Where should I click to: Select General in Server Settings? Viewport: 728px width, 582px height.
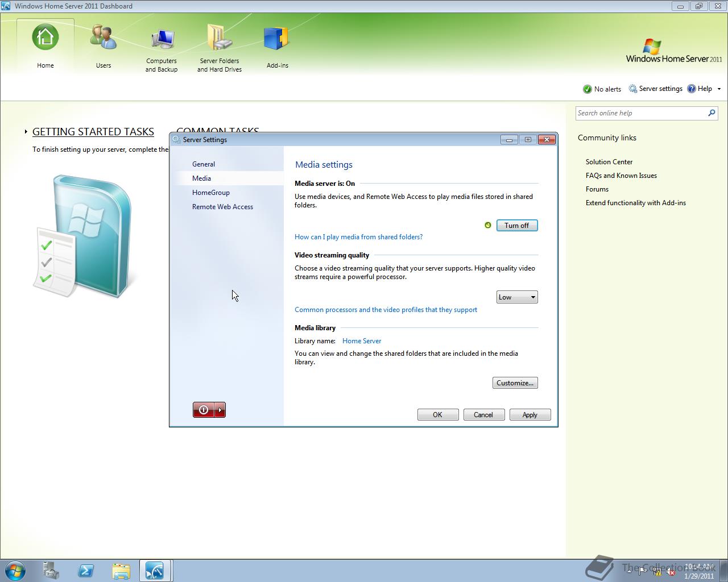[x=204, y=164]
